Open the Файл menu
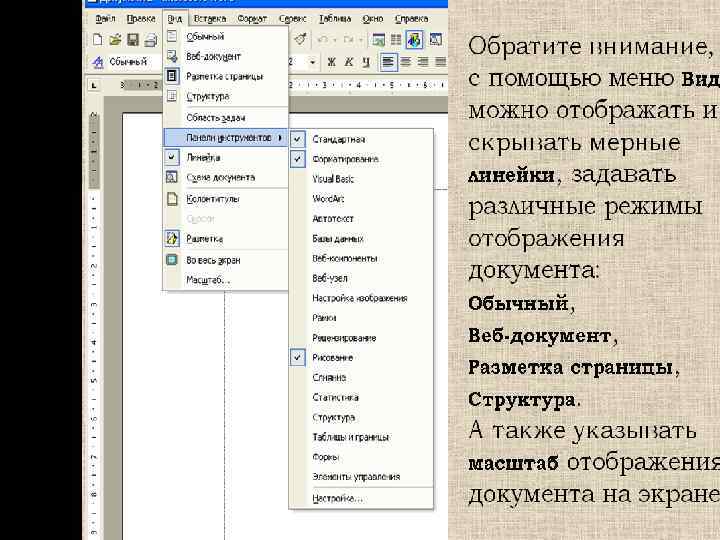The width and height of the screenshot is (720, 540). coord(105,19)
